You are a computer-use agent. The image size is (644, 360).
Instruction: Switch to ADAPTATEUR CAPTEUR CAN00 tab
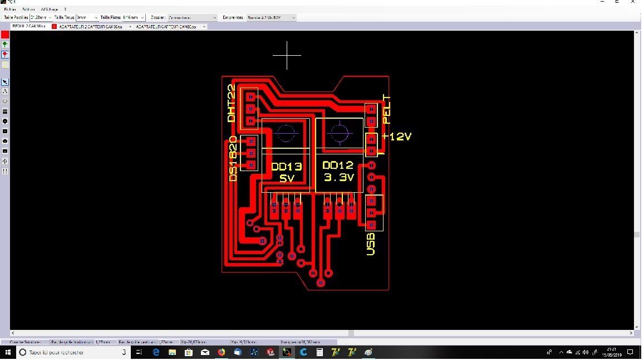[166, 27]
